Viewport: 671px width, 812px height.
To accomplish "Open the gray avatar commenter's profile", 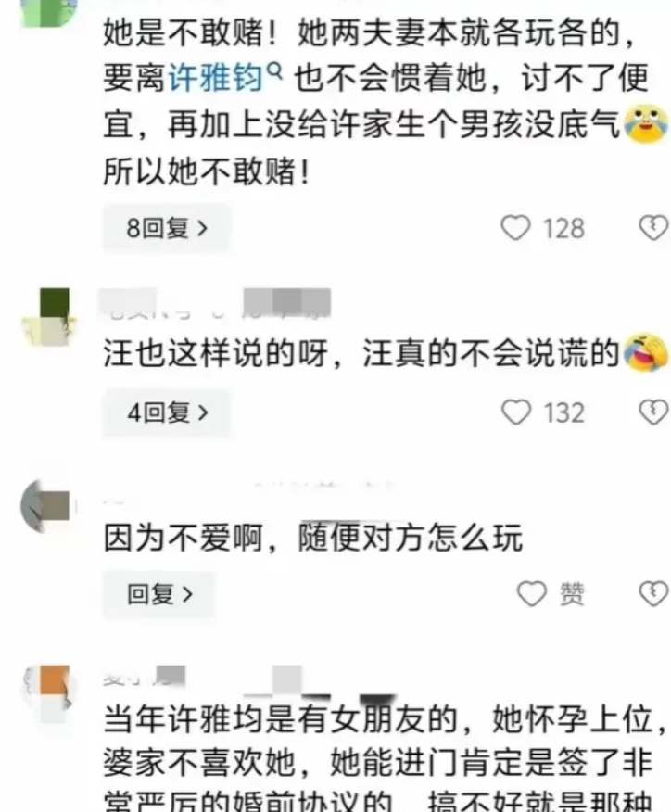I will pos(45,506).
